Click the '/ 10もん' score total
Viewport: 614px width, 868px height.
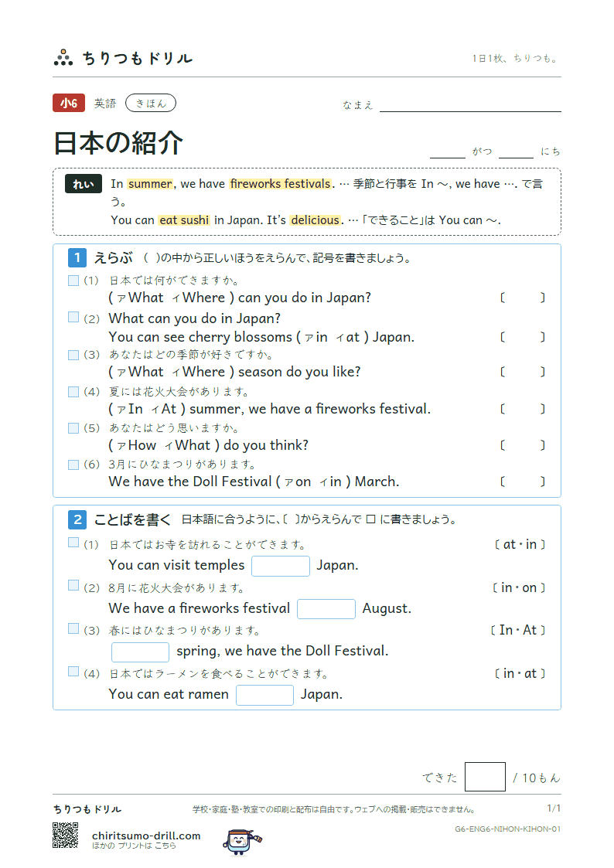[537, 778]
